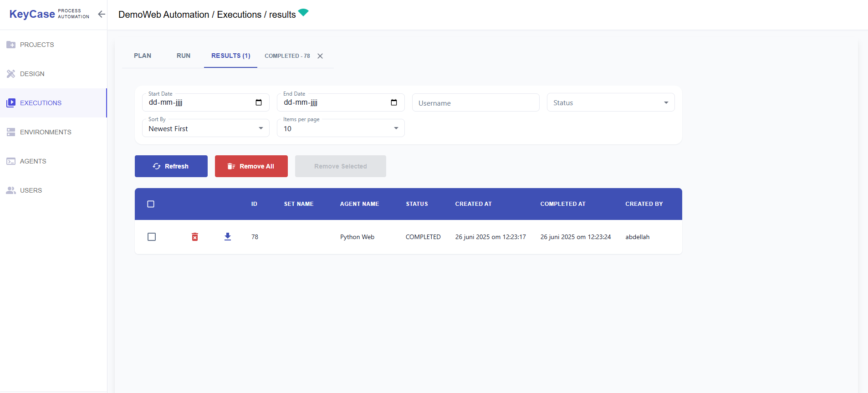Click the Remove Selected button
Viewport: 868px width, 393px height.
pos(341,166)
